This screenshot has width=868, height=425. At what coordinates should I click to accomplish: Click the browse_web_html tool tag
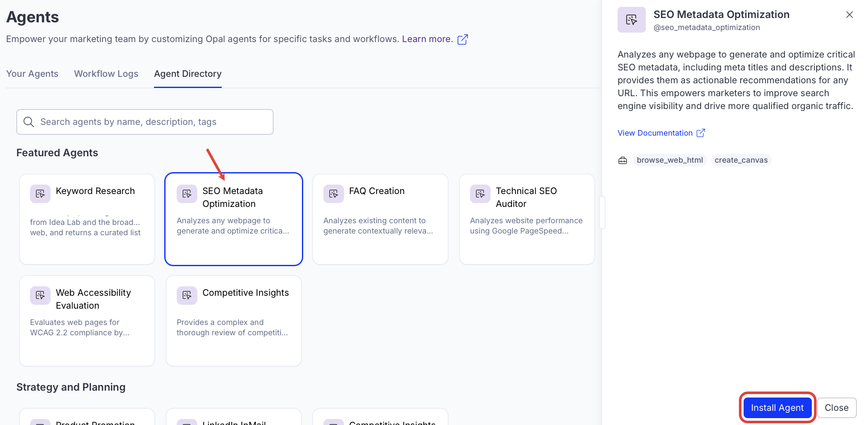tap(669, 160)
